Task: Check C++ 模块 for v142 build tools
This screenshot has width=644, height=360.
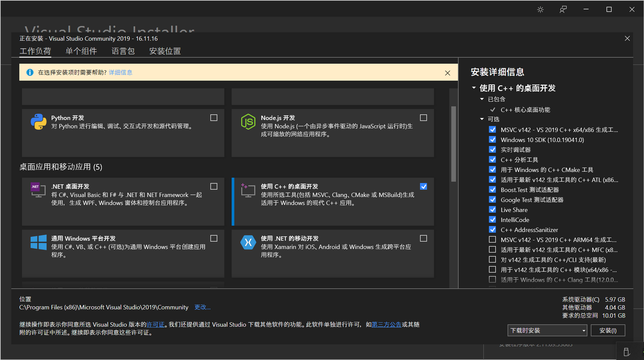Action: (492, 270)
